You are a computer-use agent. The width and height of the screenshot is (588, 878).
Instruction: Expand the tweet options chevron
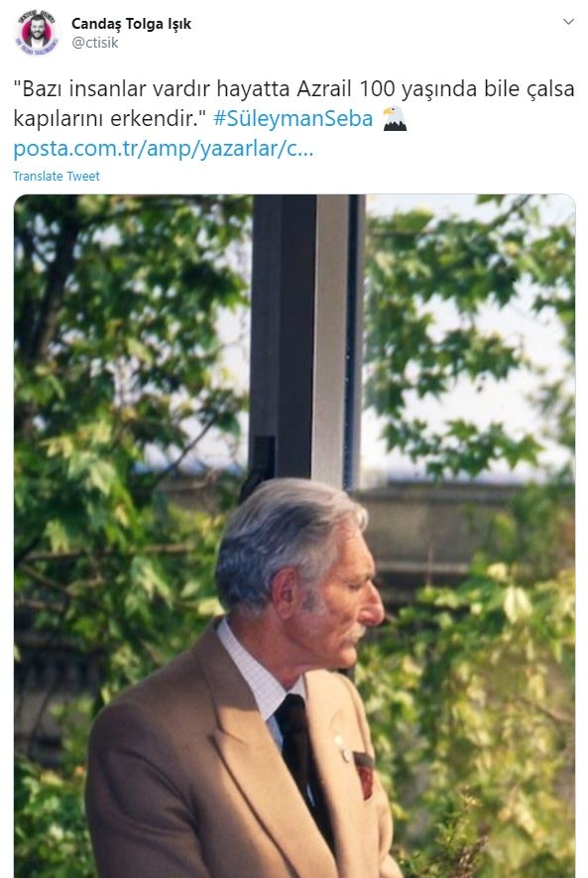[x=568, y=22]
